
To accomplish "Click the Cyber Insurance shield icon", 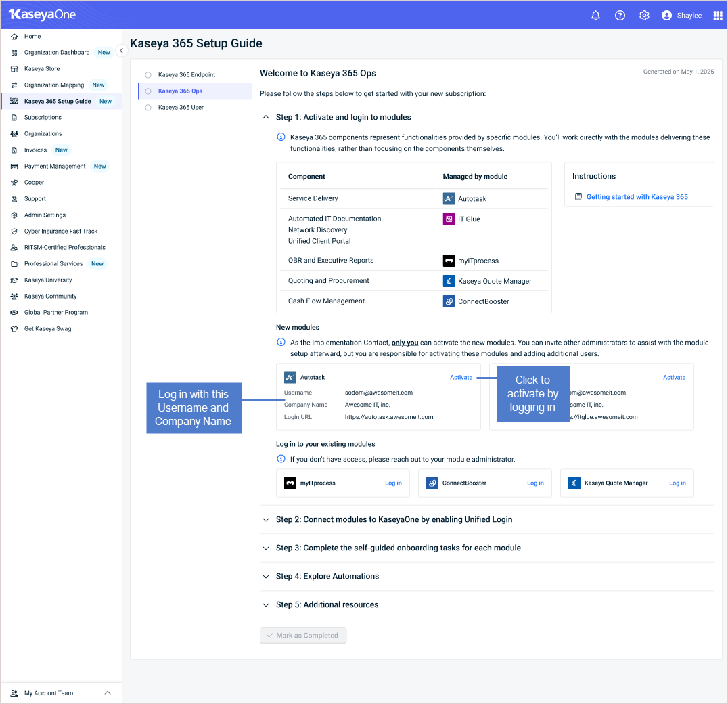I will (14, 232).
